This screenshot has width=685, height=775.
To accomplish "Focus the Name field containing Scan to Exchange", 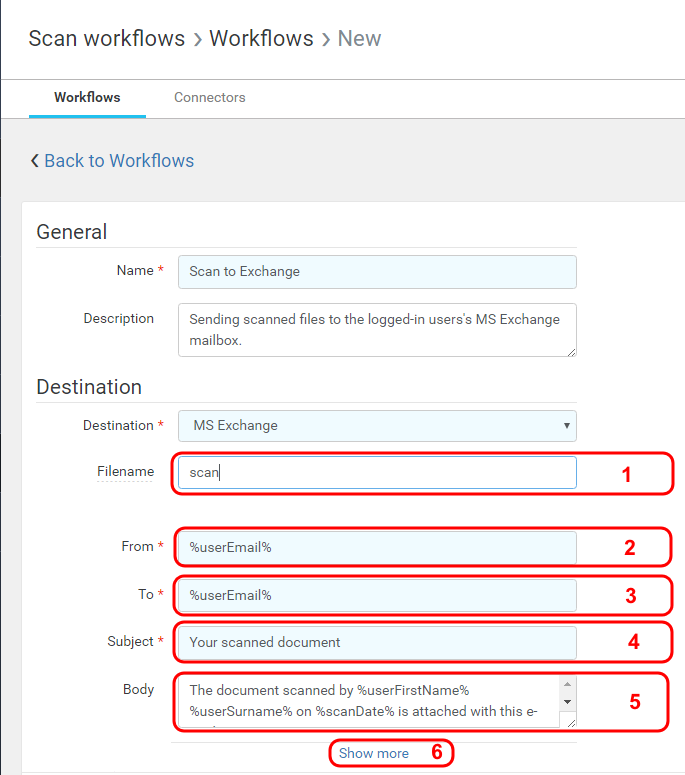I will click(377, 272).
